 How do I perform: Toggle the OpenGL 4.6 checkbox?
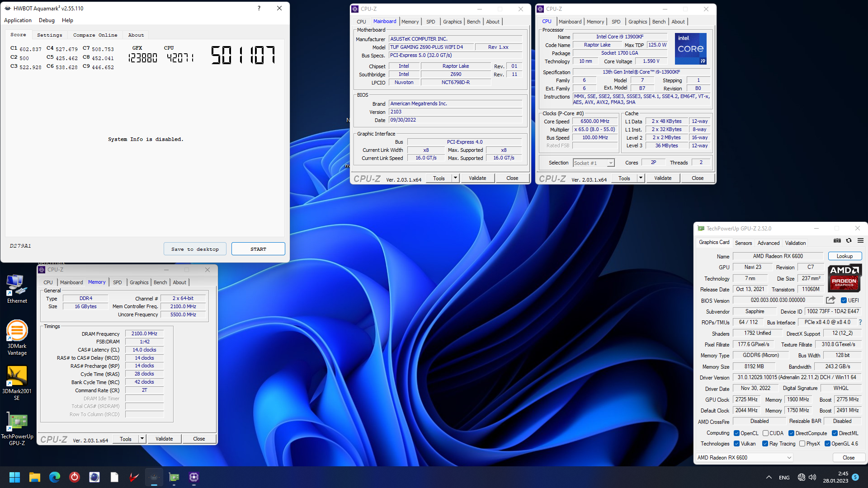point(827,444)
